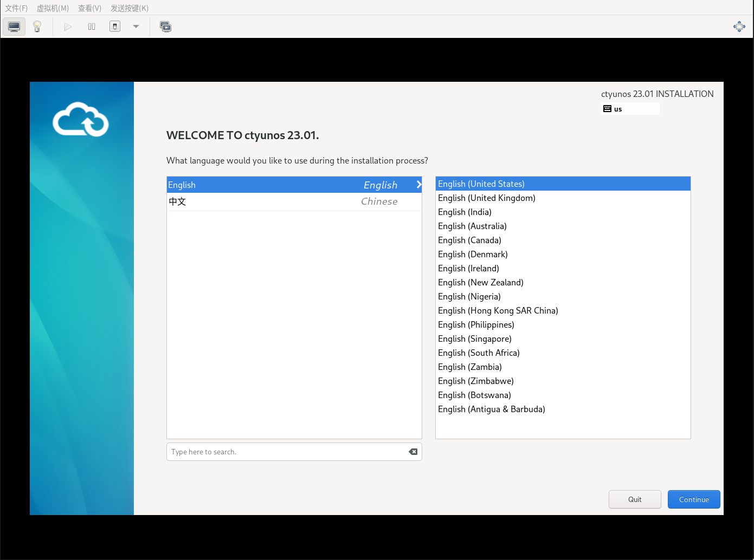Choose English (Philippines) locale
This screenshot has height=560, width=754.
coord(563,325)
